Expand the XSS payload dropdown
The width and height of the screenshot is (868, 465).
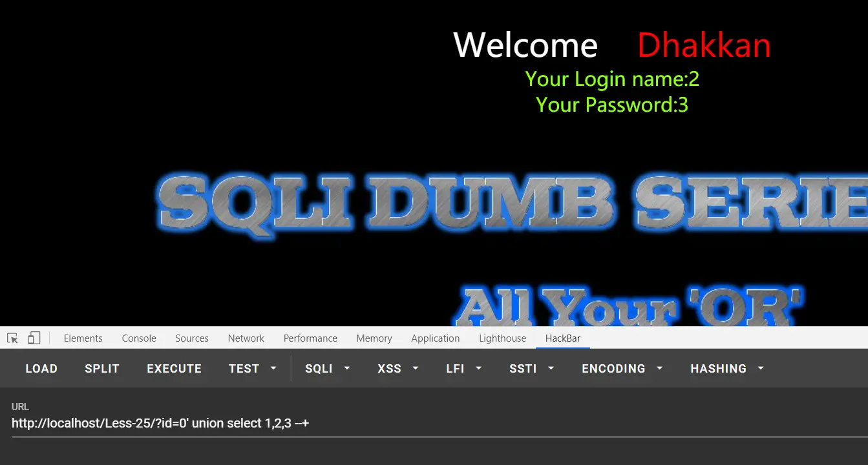(x=397, y=368)
